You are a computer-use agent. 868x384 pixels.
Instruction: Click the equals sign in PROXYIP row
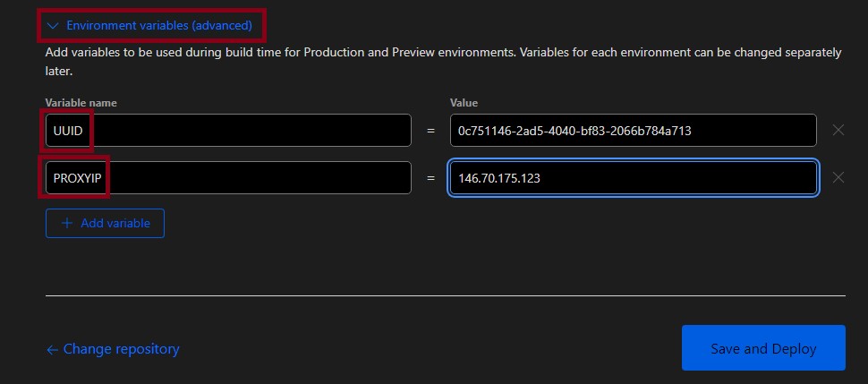coord(430,178)
